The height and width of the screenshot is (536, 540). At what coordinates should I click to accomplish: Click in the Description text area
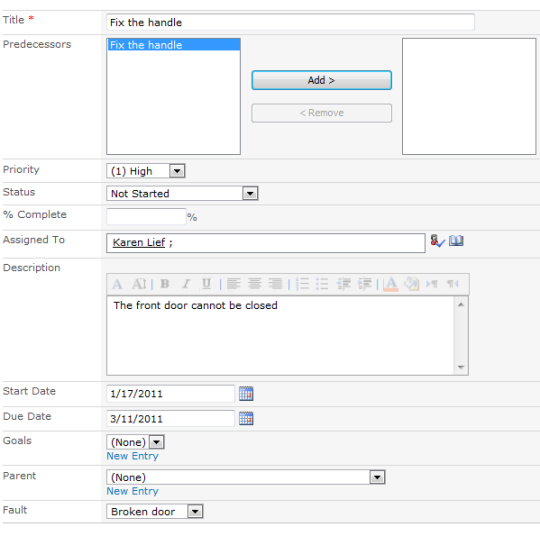280,336
